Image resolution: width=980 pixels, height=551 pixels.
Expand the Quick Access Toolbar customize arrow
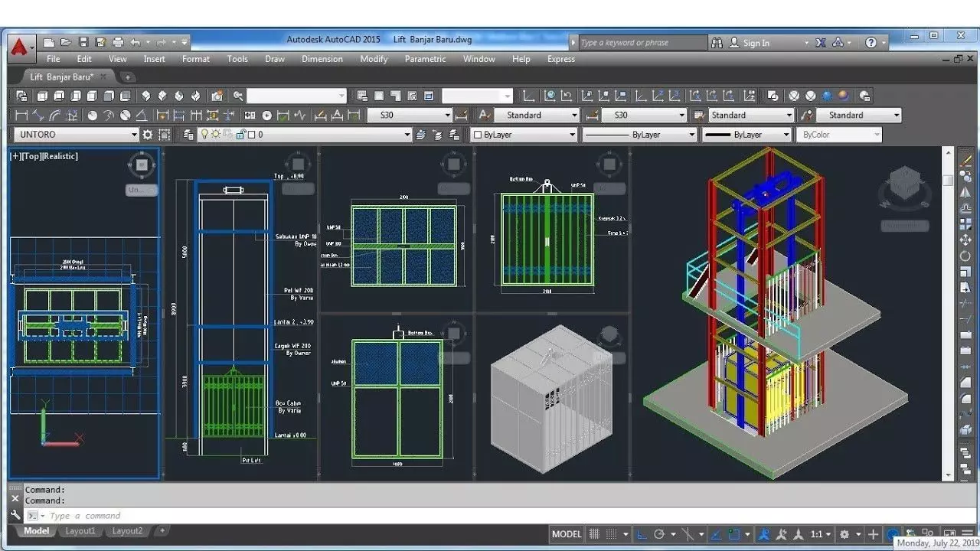[x=185, y=42]
